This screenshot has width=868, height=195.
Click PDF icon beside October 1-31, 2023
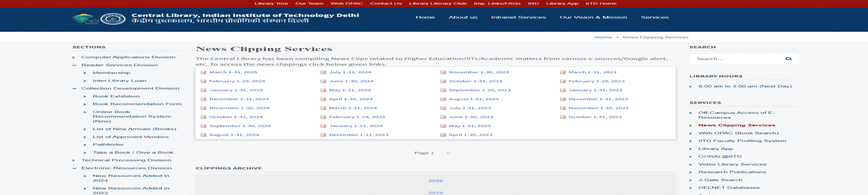(x=443, y=81)
